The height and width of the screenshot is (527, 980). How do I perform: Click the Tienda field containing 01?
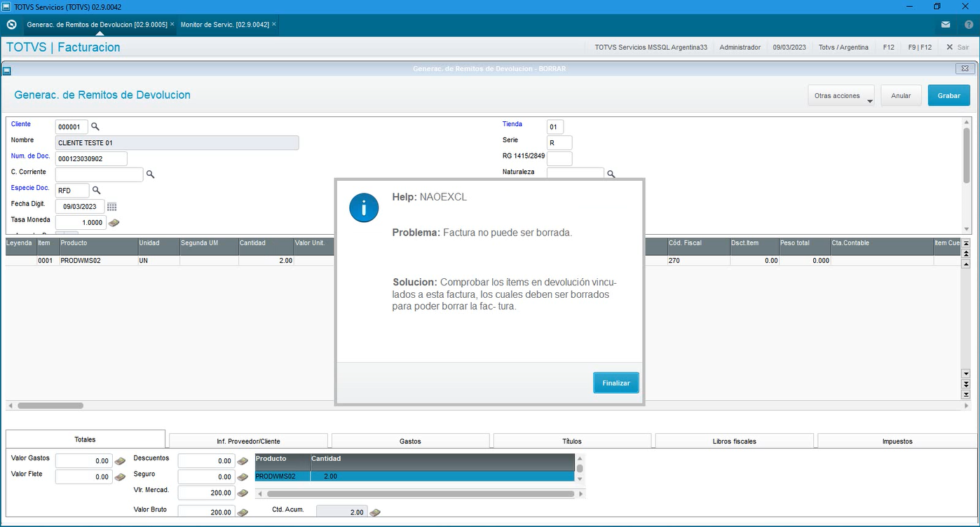555,127
